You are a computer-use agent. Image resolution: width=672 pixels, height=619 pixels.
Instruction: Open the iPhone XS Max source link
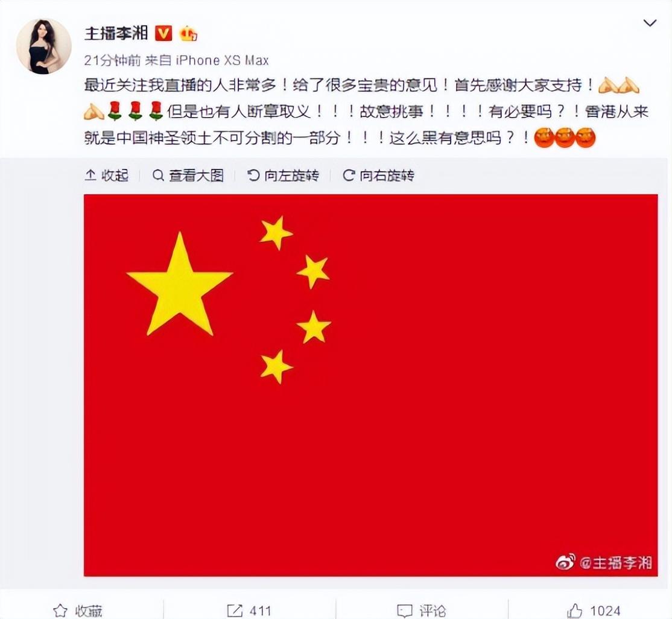tap(223, 60)
